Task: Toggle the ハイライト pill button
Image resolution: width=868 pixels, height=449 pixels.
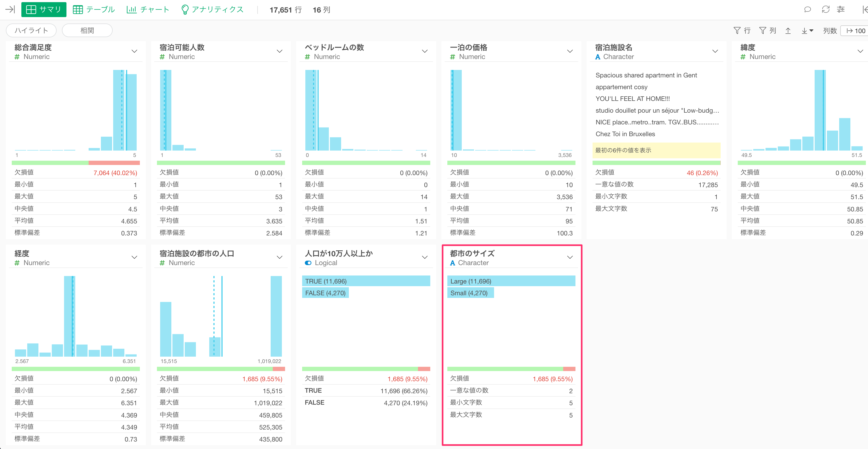Action: point(31,30)
